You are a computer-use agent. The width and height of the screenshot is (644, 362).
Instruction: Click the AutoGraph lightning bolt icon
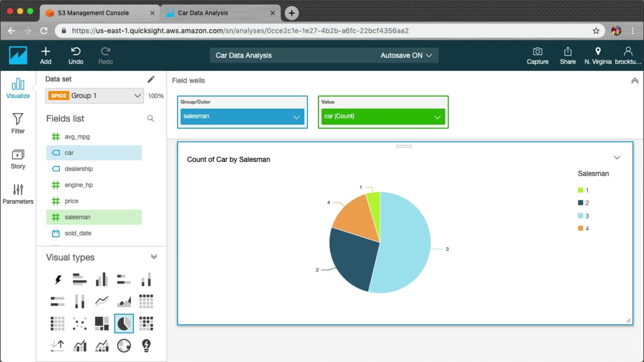coord(58,279)
